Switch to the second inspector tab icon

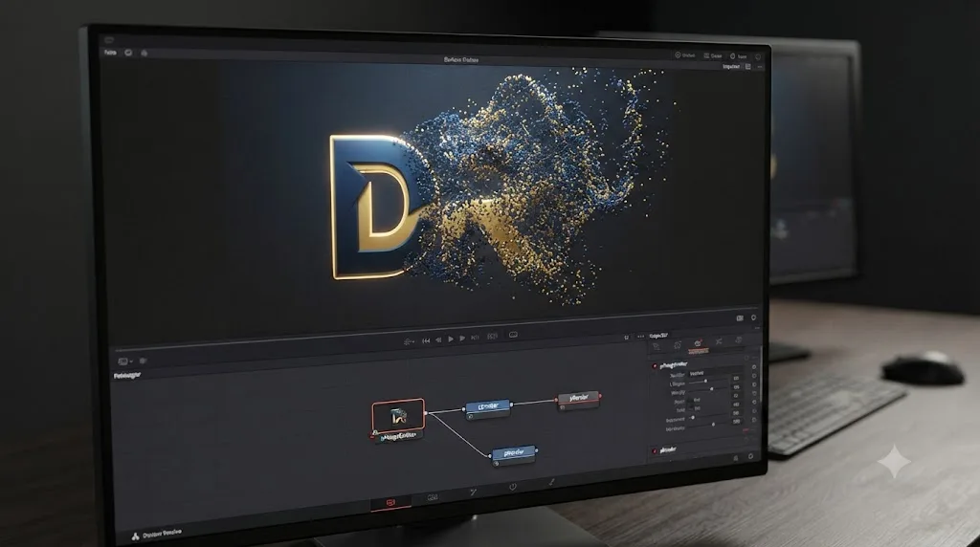pyautogui.click(x=678, y=345)
